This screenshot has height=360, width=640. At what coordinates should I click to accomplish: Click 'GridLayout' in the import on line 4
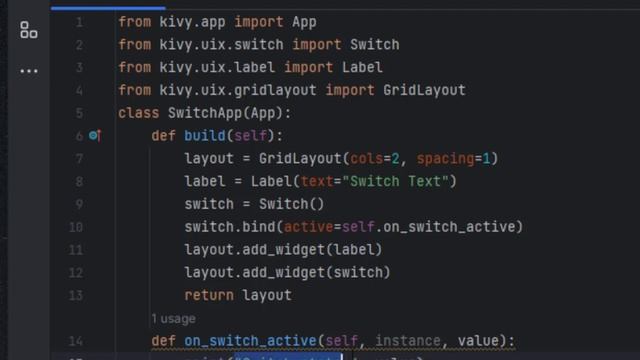424,90
